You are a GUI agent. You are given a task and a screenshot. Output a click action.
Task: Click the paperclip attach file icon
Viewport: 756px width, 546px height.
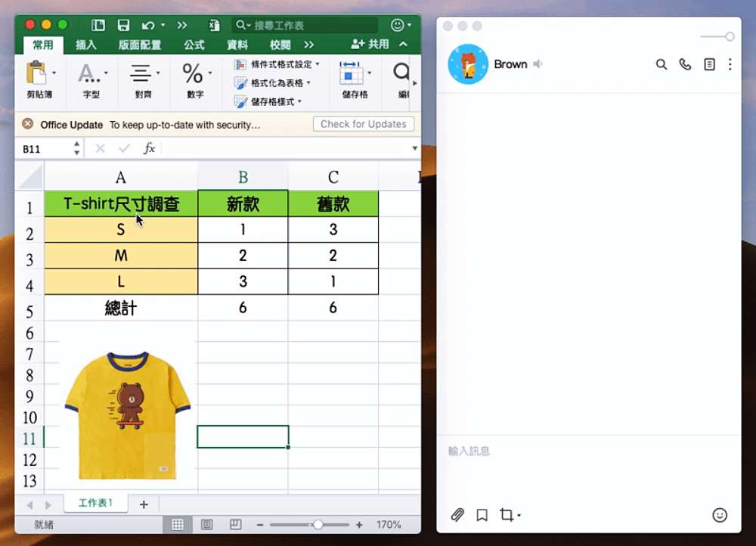[457, 515]
